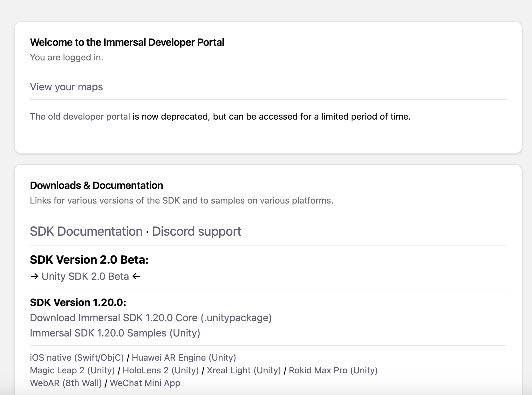Select the iOS native (Swift/ObjC) link
The height and width of the screenshot is (395, 532).
click(x=77, y=357)
